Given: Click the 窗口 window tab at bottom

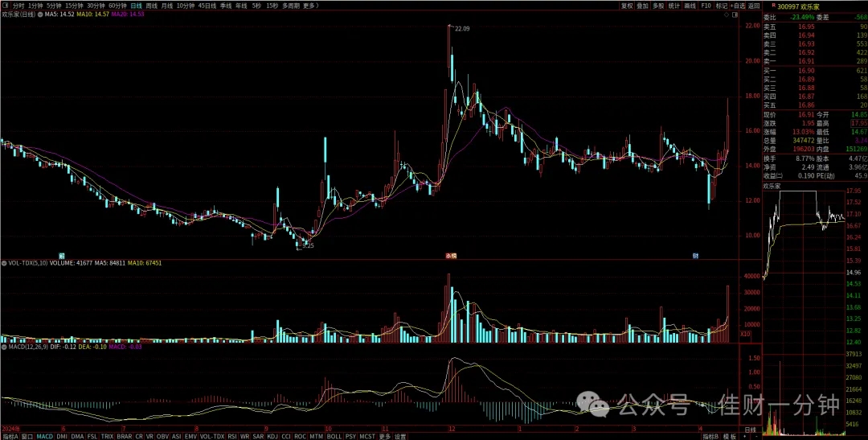Looking at the screenshot, I should click(x=27, y=436).
